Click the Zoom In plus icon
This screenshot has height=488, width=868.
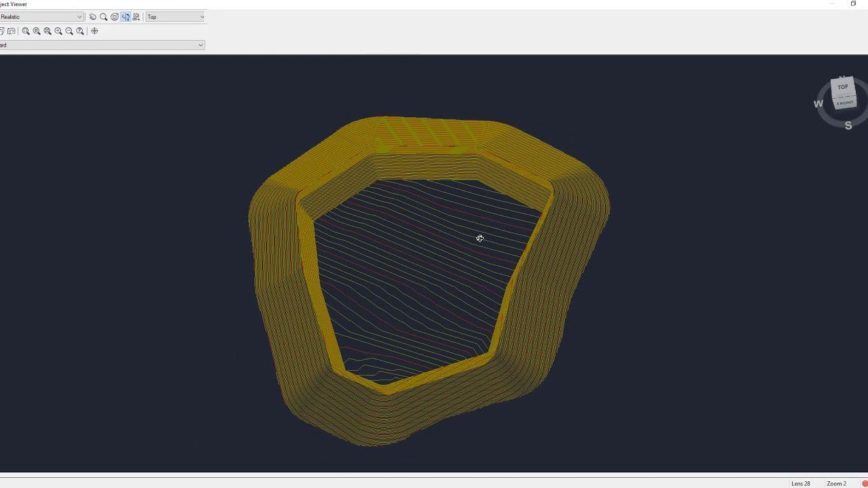[x=58, y=31]
